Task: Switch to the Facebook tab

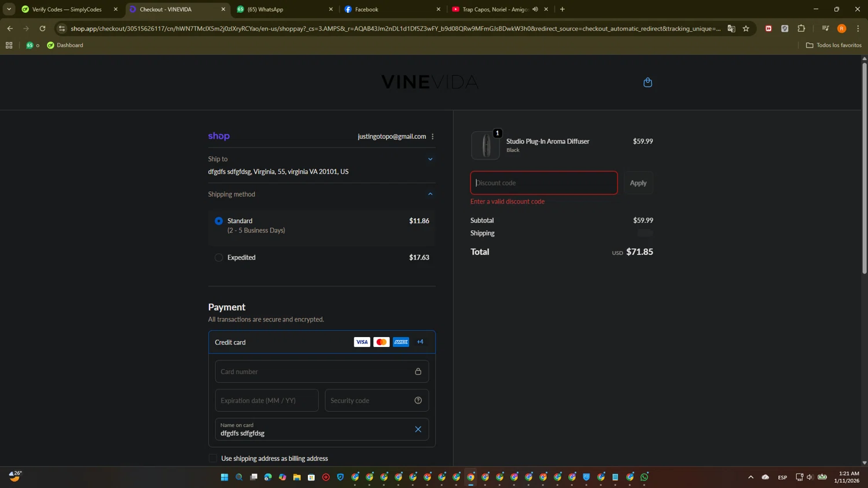Action: pyautogui.click(x=392, y=9)
